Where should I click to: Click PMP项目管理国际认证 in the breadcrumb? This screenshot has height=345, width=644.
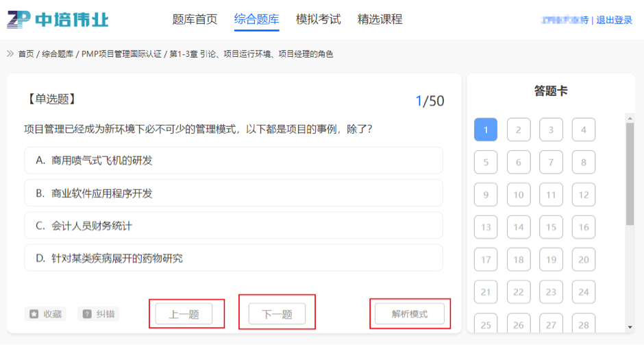tap(121, 53)
